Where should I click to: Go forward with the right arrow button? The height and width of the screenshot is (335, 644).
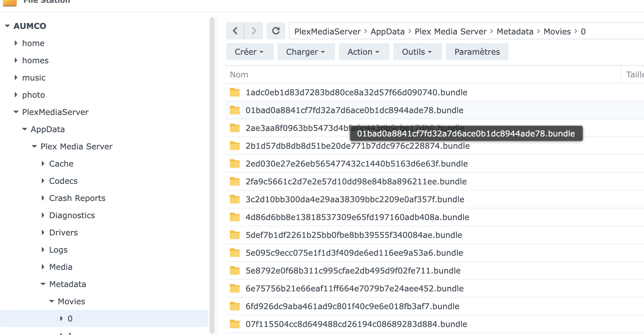tap(254, 31)
